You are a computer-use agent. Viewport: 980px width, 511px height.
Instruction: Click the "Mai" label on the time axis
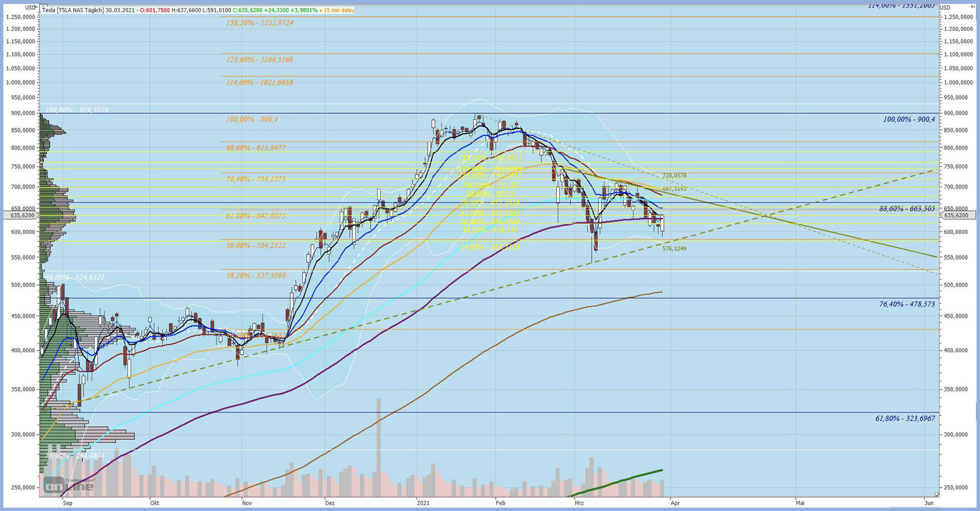point(800,502)
